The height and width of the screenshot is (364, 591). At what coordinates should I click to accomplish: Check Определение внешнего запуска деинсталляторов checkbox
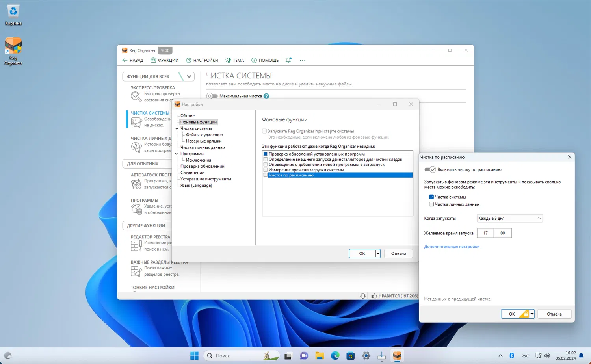(266, 160)
